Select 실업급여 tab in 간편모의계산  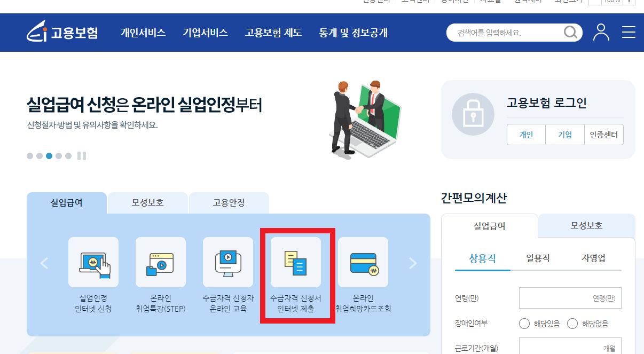click(x=490, y=226)
